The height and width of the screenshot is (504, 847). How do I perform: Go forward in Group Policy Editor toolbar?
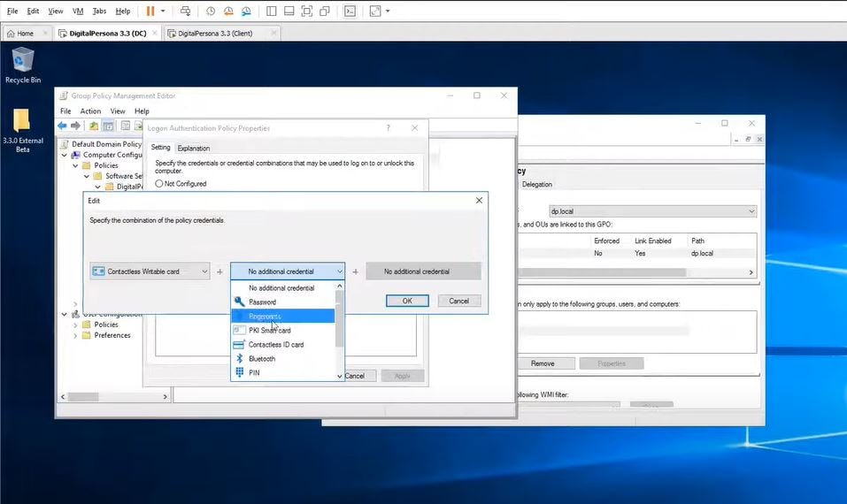pos(75,126)
